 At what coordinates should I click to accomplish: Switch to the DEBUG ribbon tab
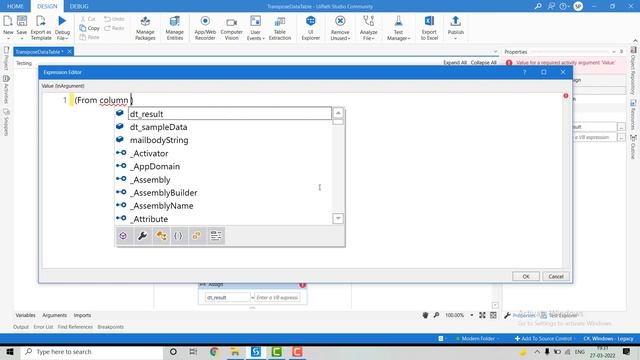79,6
